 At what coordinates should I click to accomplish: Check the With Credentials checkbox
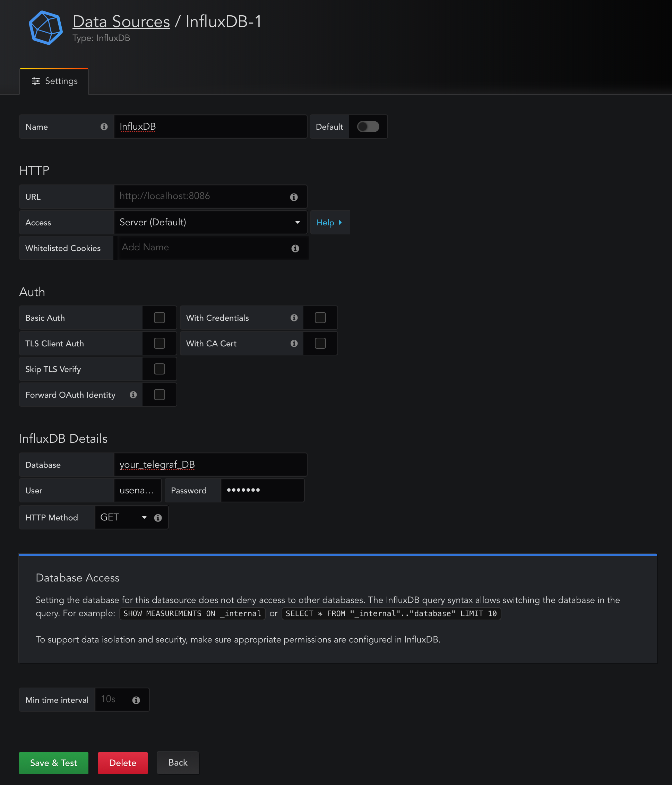(x=320, y=318)
